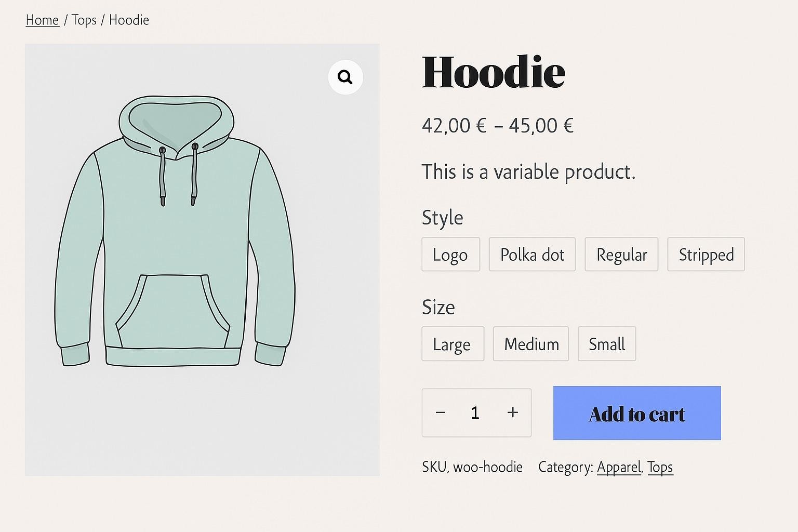The width and height of the screenshot is (798, 532).
Task: Open the Apparel category link
Action: (x=619, y=467)
